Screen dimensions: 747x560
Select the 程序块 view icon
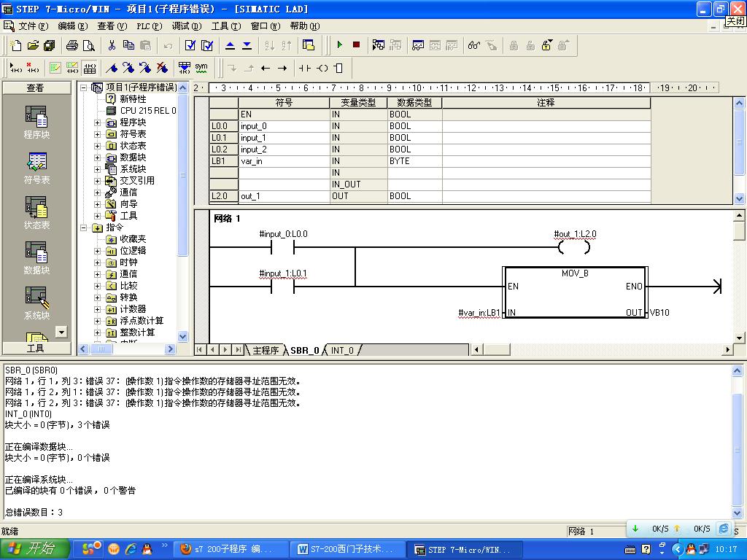tap(36, 117)
